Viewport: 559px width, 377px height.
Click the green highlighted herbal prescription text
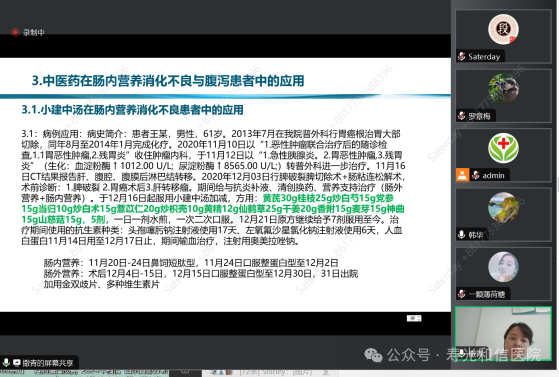pos(213,209)
